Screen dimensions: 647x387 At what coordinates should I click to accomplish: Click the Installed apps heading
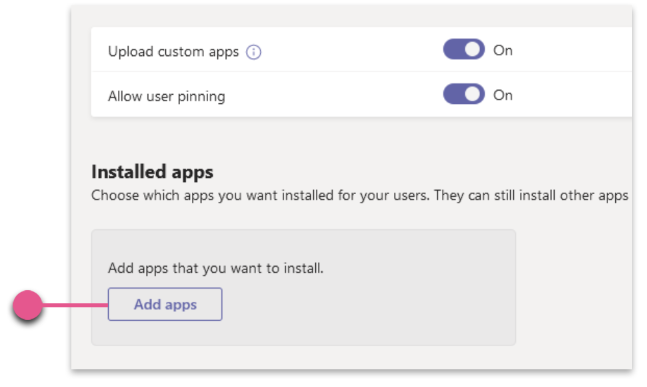(152, 172)
